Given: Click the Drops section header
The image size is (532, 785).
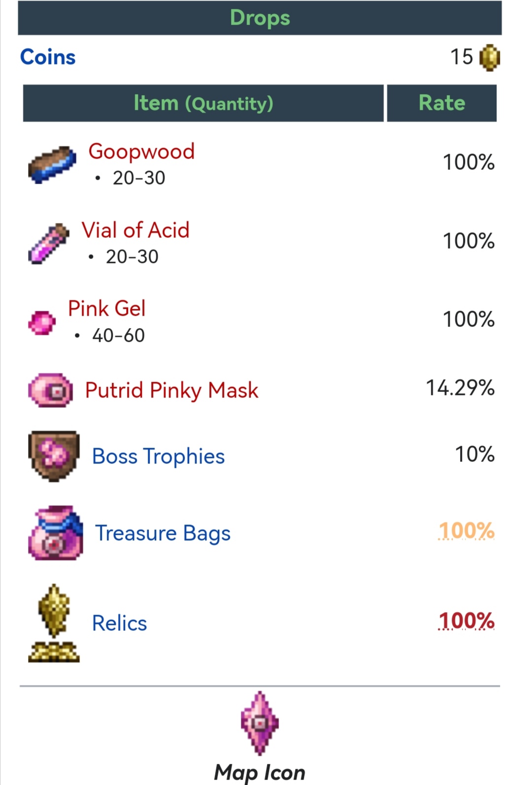Looking at the screenshot, I should (x=260, y=18).
